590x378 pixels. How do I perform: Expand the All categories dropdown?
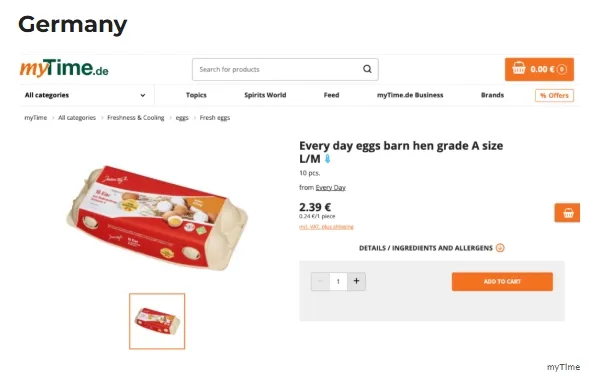pyautogui.click(x=85, y=95)
